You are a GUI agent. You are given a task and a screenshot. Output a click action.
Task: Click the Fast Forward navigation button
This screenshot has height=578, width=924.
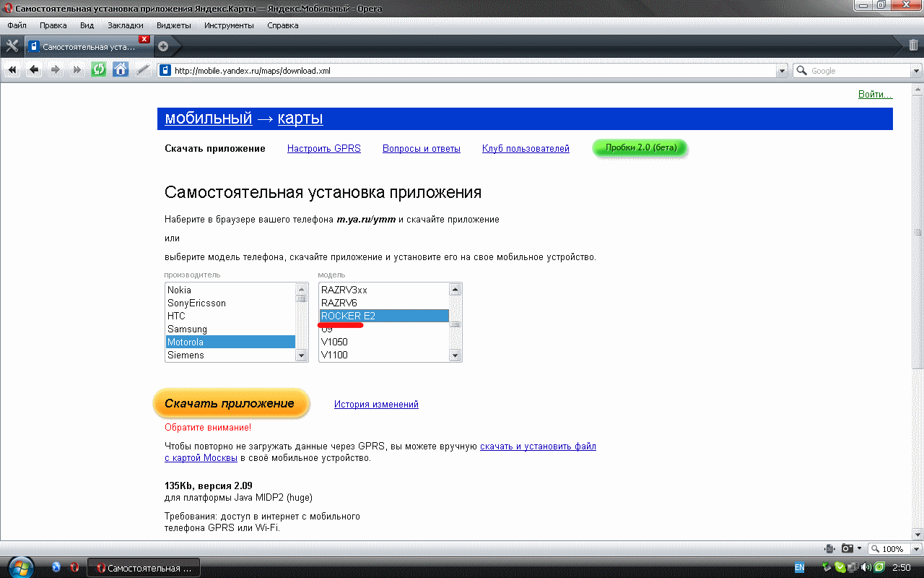coord(77,70)
